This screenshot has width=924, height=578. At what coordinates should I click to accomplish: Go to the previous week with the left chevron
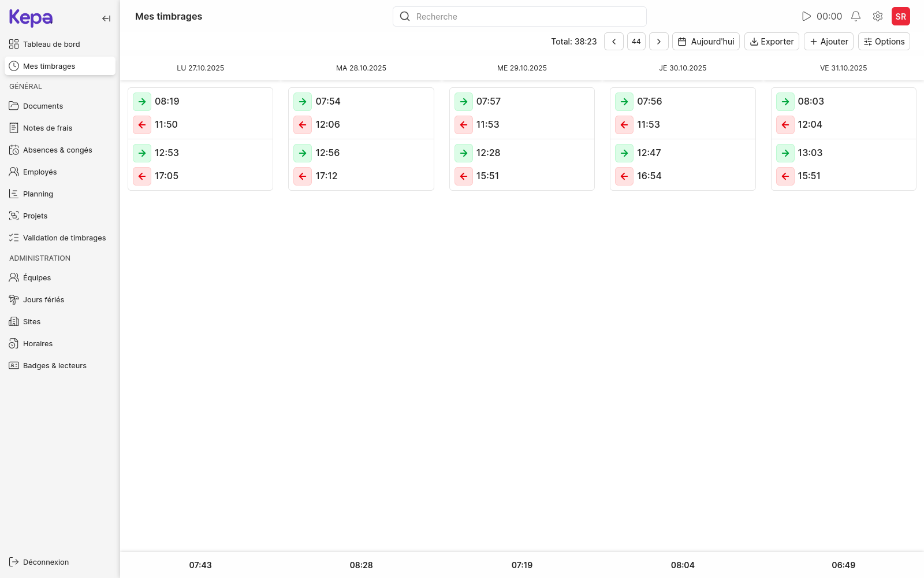(613, 41)
